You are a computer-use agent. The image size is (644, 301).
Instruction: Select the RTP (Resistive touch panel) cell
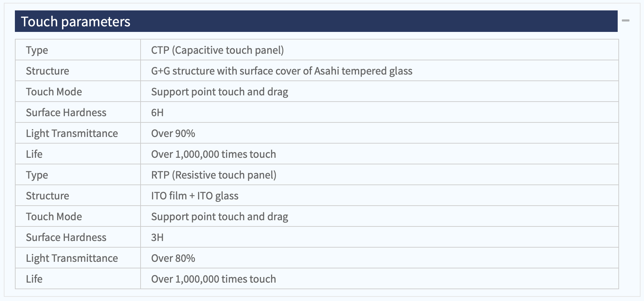(379, 174)
